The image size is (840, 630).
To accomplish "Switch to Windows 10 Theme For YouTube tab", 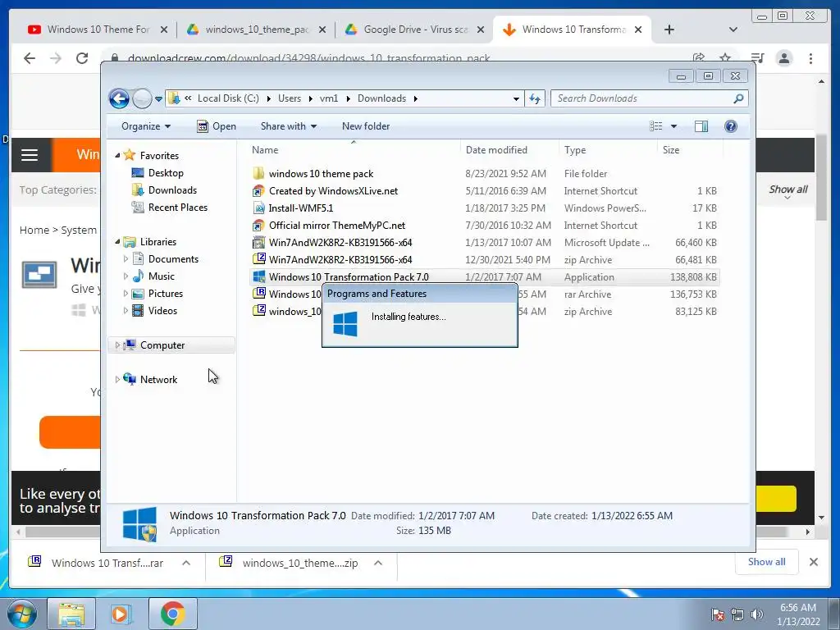I will click(x=98, y=30).
